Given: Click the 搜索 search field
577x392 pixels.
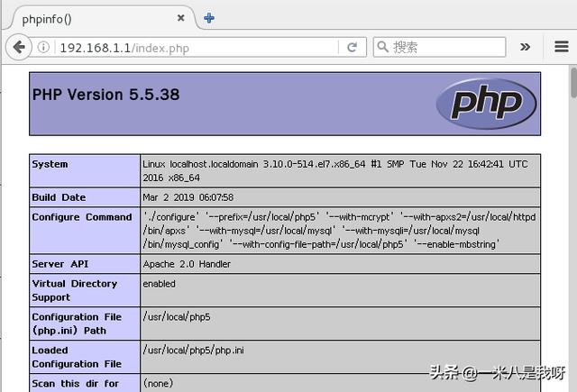Looking at the screenshot, I should [439, 47].
